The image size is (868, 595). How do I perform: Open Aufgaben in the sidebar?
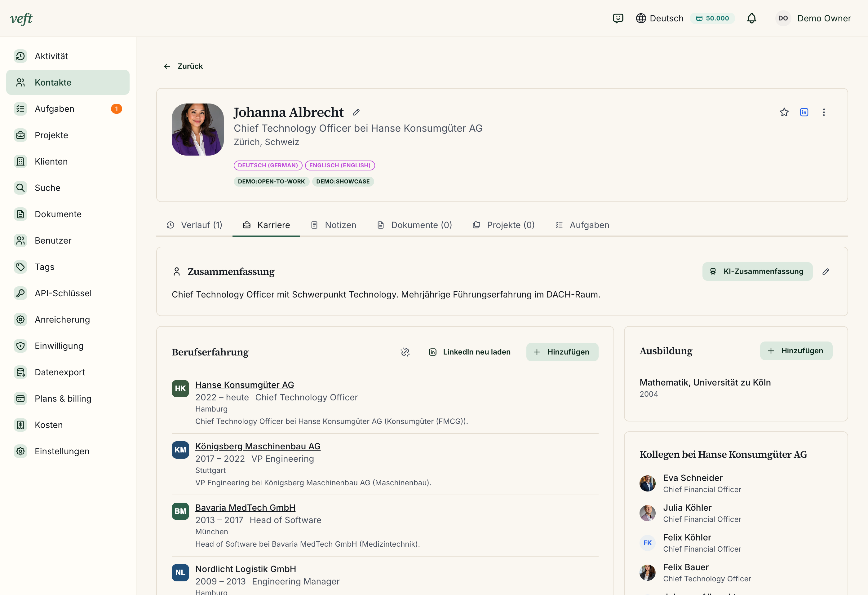68,109
